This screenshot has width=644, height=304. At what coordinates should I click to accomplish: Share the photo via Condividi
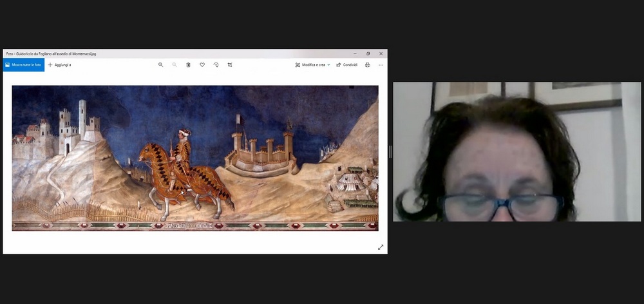[347, 65]
